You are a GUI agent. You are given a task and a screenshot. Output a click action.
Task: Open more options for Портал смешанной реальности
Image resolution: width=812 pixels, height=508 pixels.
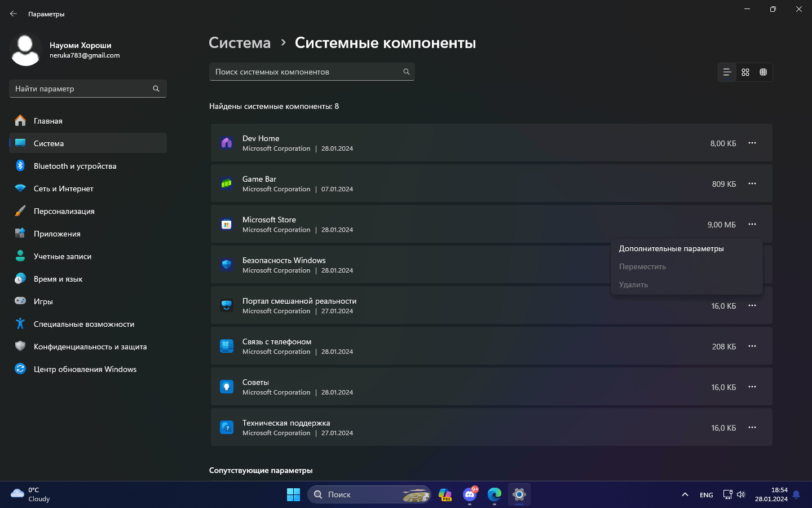pyautogui.click(x=752, y=305)
